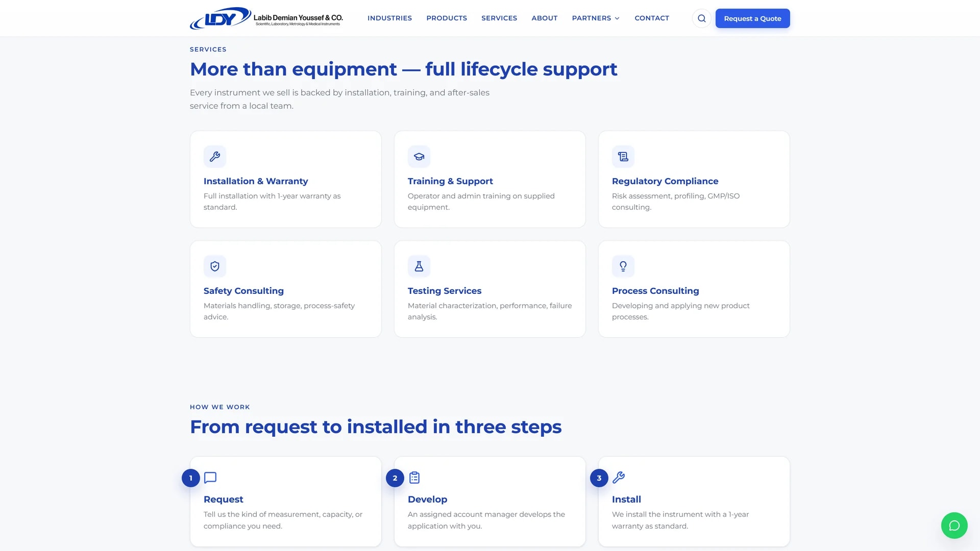Screen dimensions: 980x551
Task: Click 'Risk assessment, profiling, GMP/ISO consulting.' text
Action: tap(676, 202)
